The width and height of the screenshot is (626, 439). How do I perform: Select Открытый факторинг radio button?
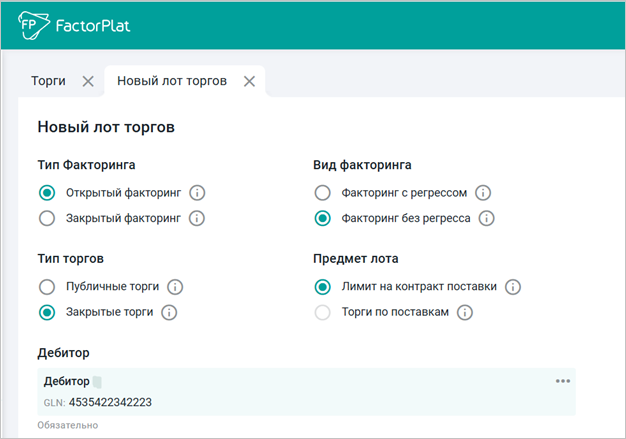point(45,193)
